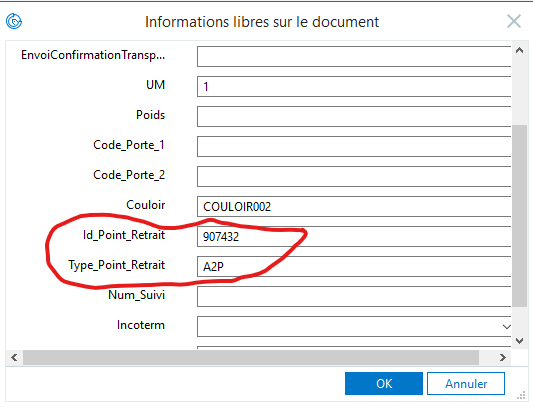Click the vertical scrollbar up arrow

click(x=519, y=51)
